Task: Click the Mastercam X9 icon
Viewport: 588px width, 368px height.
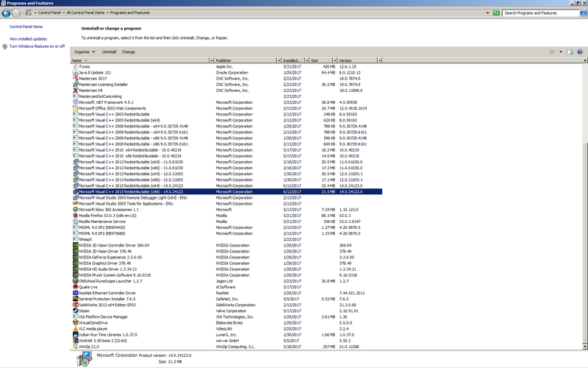Action: pyautogui.click(x=76, y=90)
